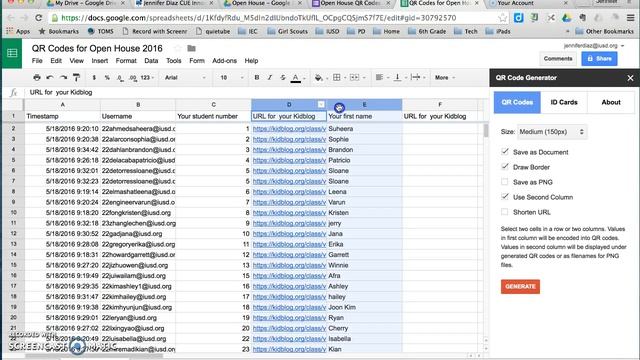Select column F header
Screen dimensions: 640x360
tap(440, 104)
